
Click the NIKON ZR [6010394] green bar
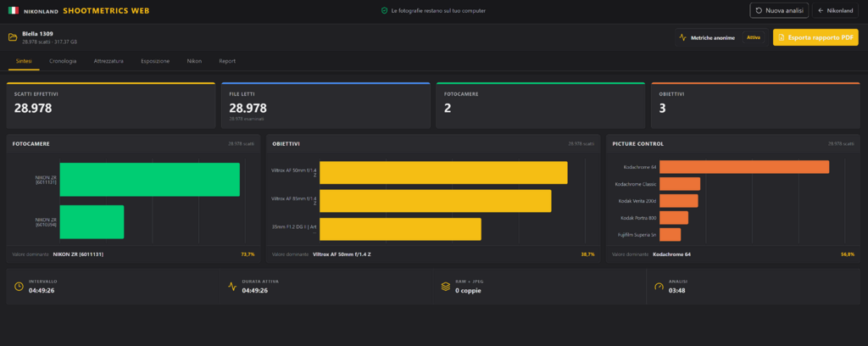click(x=92, y=222)
